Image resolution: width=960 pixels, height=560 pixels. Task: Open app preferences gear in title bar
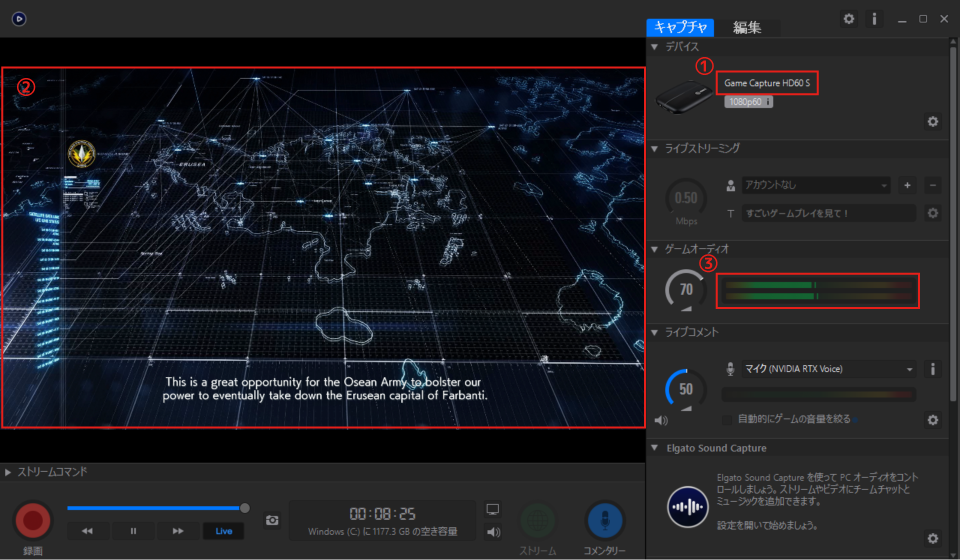(849, 19)
